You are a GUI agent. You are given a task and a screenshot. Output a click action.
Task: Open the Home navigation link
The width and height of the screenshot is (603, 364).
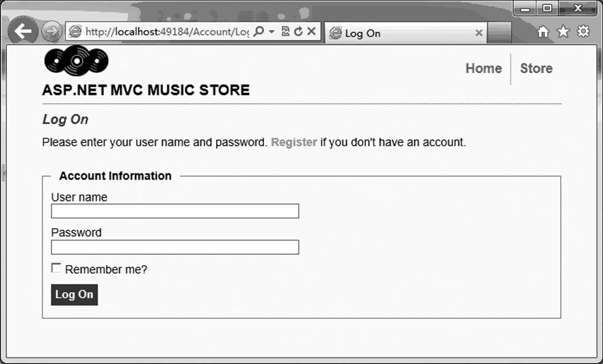click(x=483, y=68)
